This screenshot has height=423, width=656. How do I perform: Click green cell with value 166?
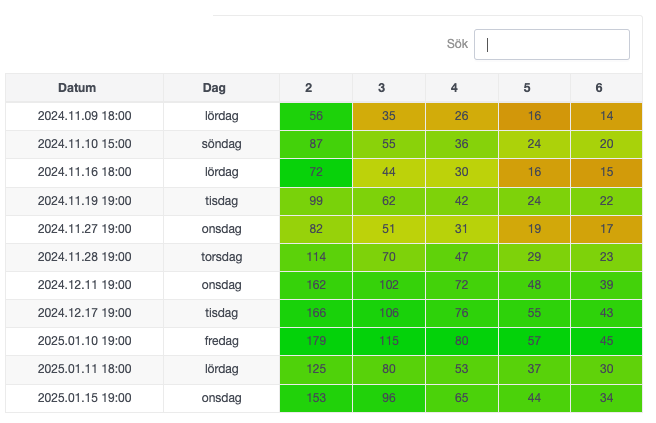(315, 314)
